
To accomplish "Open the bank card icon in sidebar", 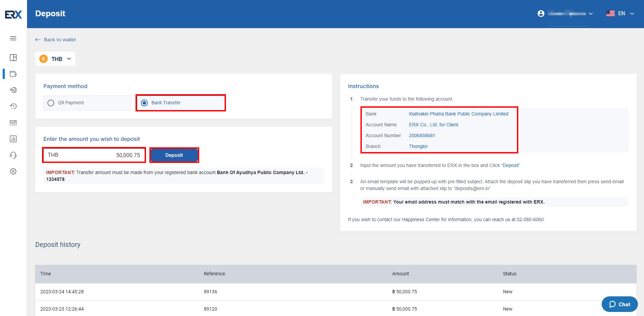I will coord(13,123).
